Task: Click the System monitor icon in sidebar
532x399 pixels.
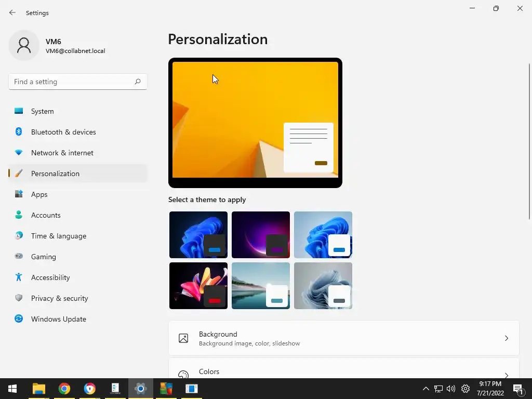Action: [x=19, y=111]
